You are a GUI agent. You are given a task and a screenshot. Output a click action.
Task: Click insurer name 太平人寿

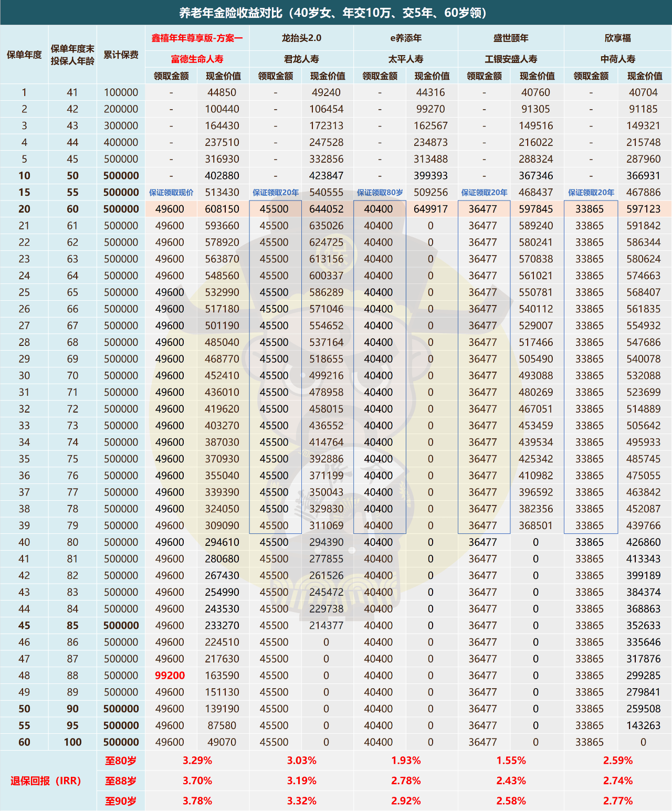tap(406, 59)
